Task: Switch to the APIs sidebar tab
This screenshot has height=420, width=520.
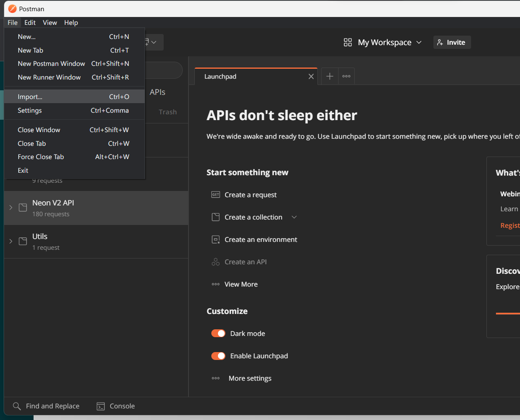Action: 157,92
